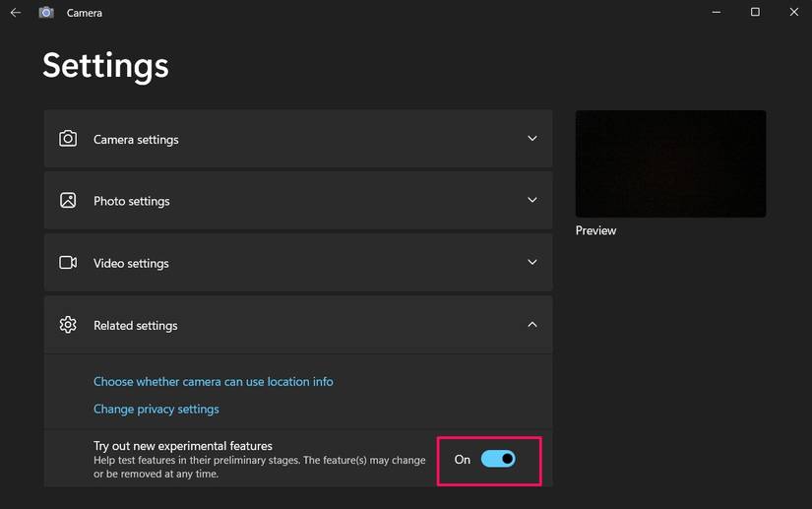
Task: Open Choose whether camera can use location info
Action: pyautogui.click(x=213, y=382)
